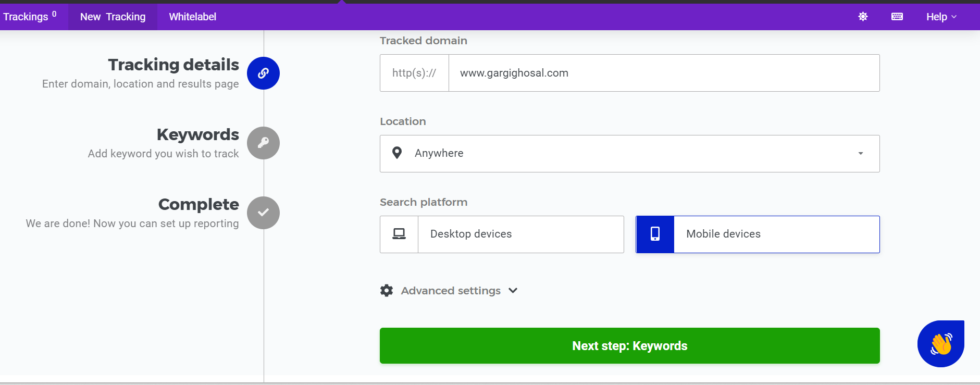Click the Advanced settings gear icon
980x385 pixels.
tap(387, 291)
